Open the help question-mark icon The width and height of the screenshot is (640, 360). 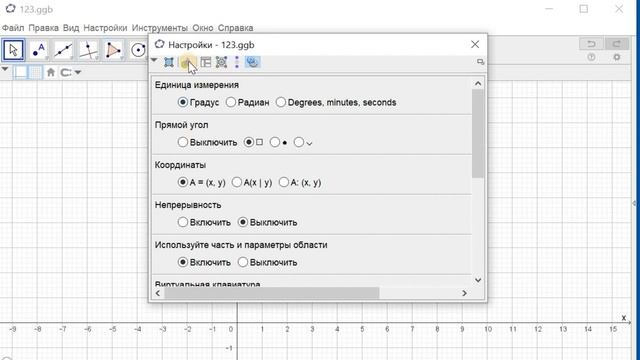click(x=591, y=57)
